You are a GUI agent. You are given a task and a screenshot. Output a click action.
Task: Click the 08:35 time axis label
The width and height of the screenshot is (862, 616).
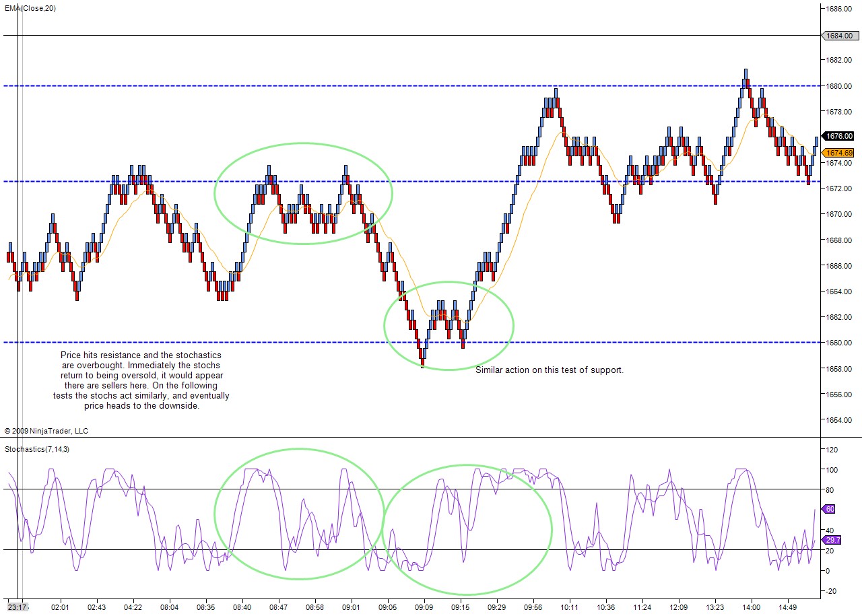205,607
